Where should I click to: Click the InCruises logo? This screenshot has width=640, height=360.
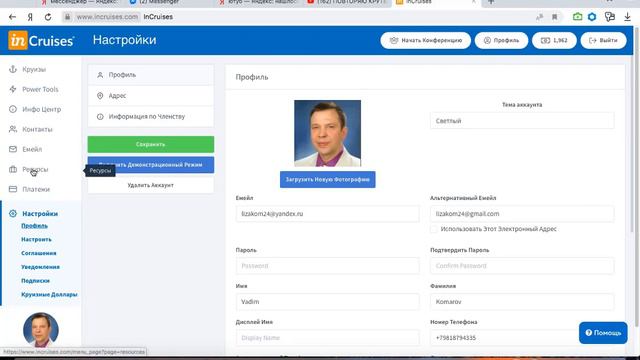(41, 40)
